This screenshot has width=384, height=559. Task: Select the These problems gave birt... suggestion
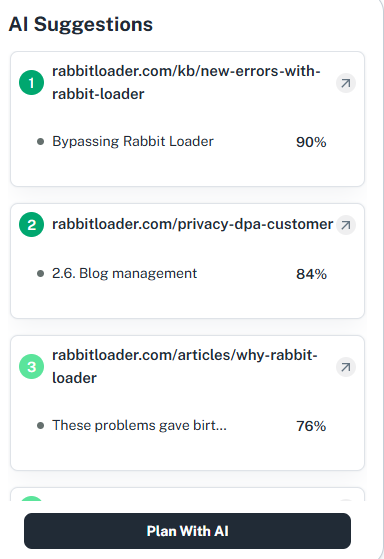click(139, 425)
